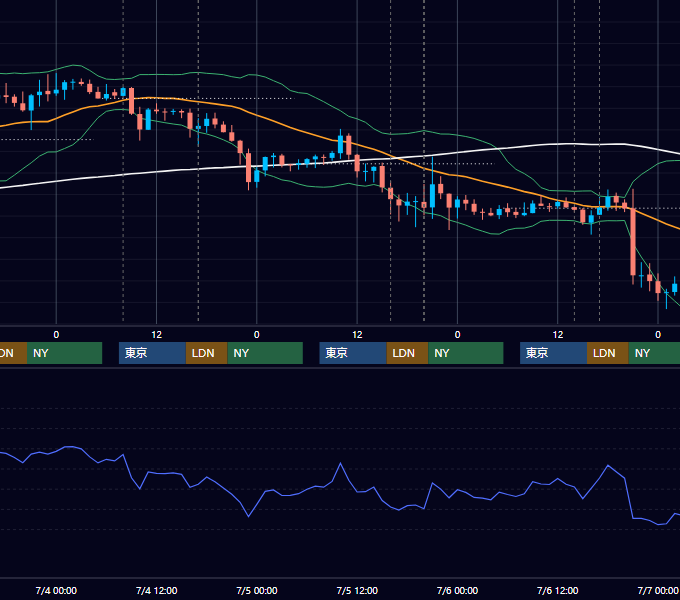Click the 7/4 00:00 date label
Screen dimensions: 680x600
56,590
